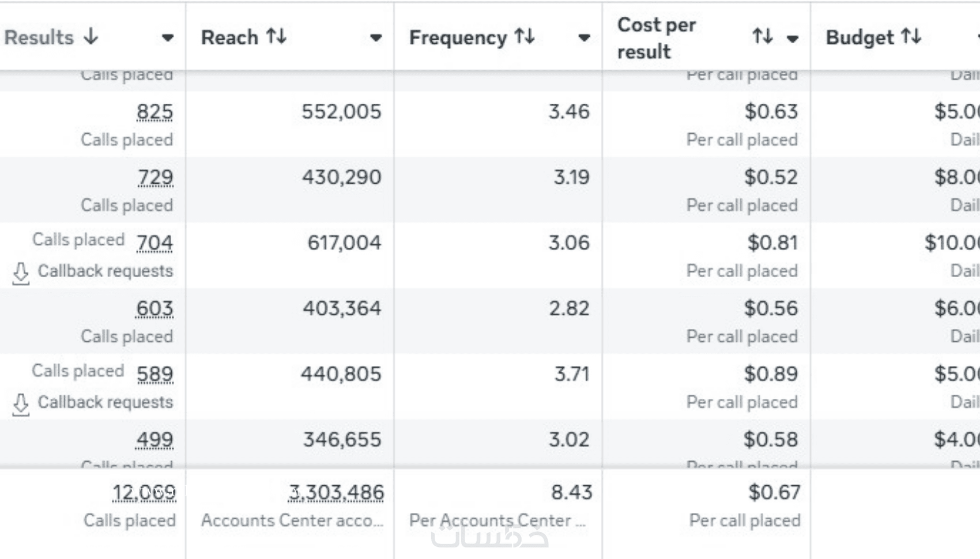The image size is (980, 559).
Task: Click the 552,005 reach cell
Action: coord(341,112)
